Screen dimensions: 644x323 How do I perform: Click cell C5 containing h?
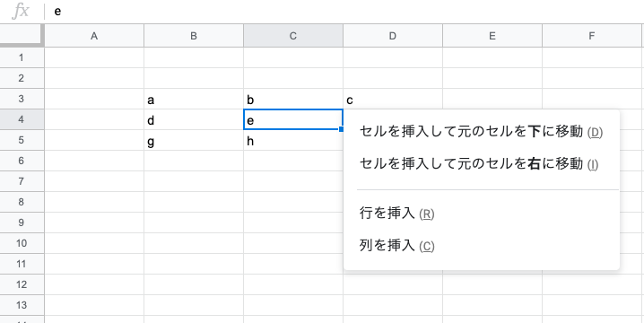292,140
